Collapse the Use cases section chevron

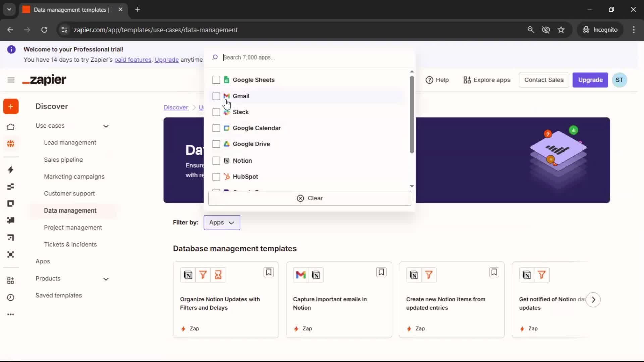[106, 126]
